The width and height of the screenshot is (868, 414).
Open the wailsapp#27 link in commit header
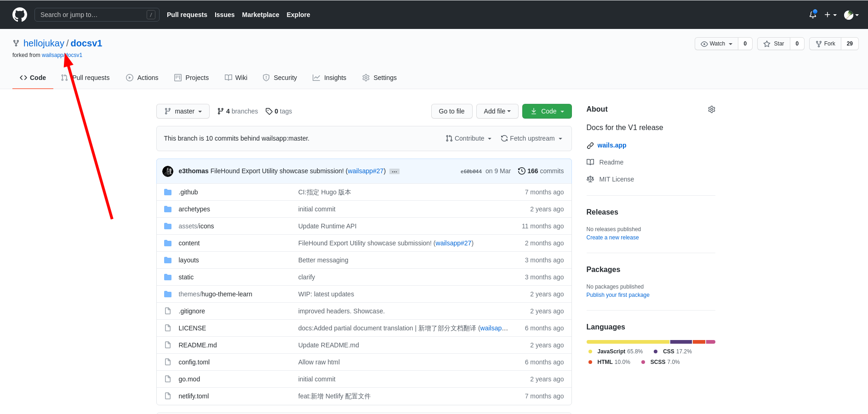click(x=366, y=171)
